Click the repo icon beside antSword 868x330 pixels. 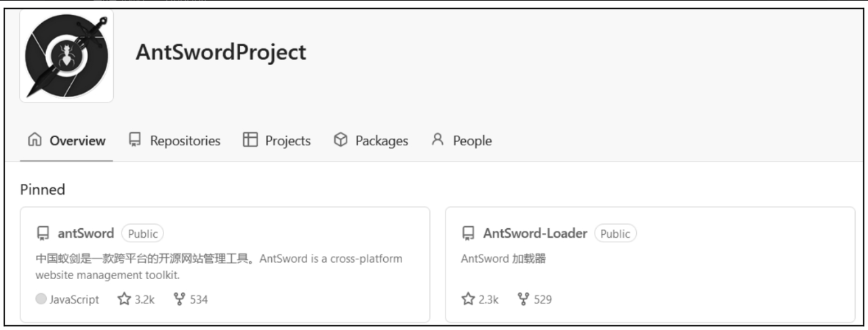(42, 234)
